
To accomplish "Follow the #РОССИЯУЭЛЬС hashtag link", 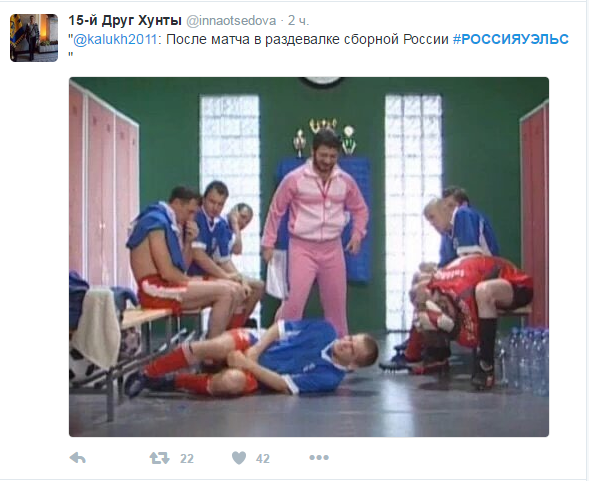I will (511, 39).
